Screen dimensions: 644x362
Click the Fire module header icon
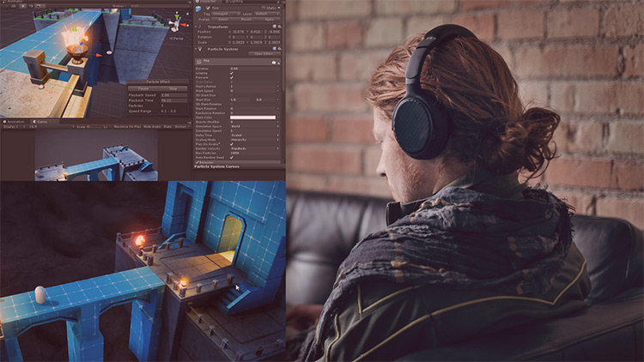tap(198, 62)
